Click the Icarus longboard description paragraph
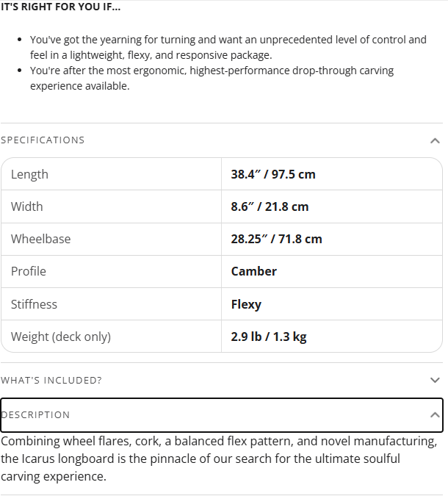The height and width of the screenshot is (496, 448). tap(219, 459)
